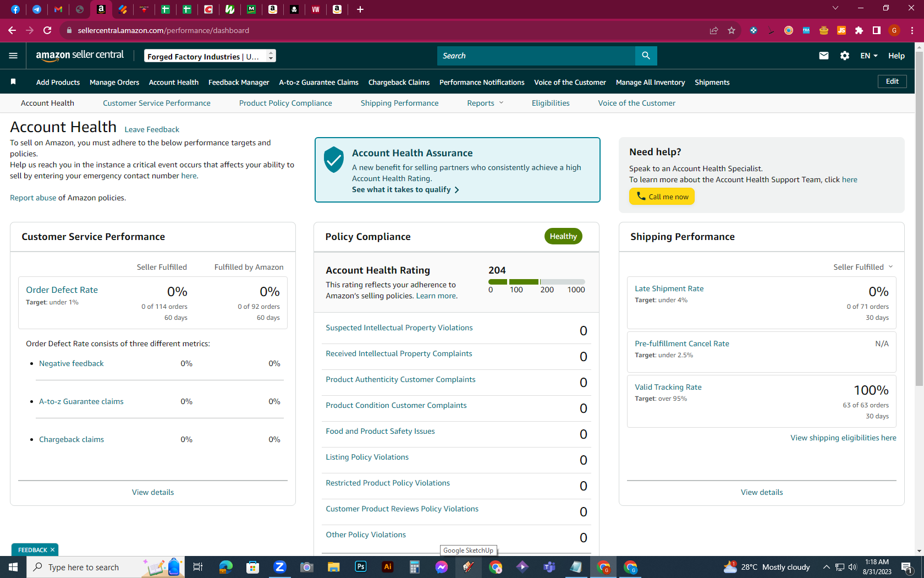Open the Order Defect Rate link
The image size is (924, 578).
point(62,290)
